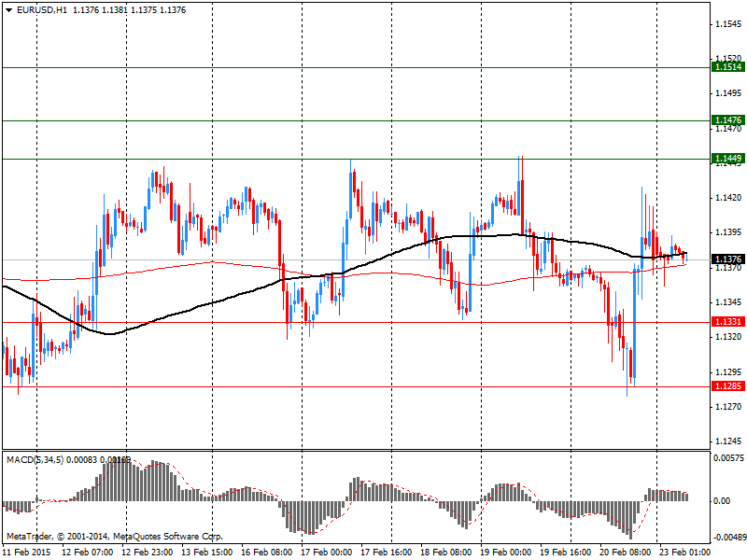This screenshot has height=560, width=747.
Task: Click the 23 Feb 01:00 time label
Action: point(684,553)
